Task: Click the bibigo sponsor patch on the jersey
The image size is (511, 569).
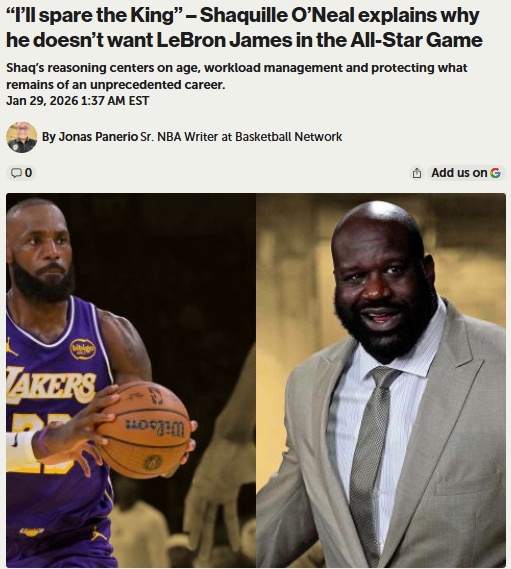Action: [x=83, y=349]
